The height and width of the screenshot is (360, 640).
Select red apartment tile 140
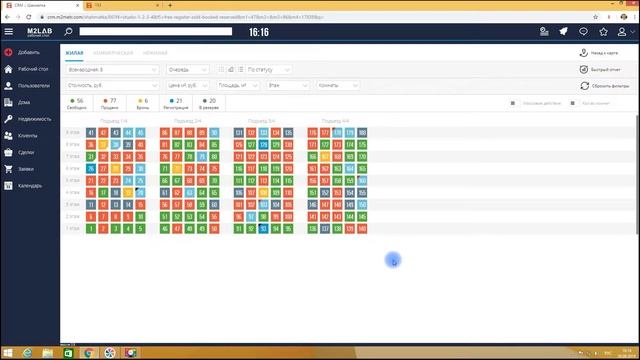click(362, 229)
